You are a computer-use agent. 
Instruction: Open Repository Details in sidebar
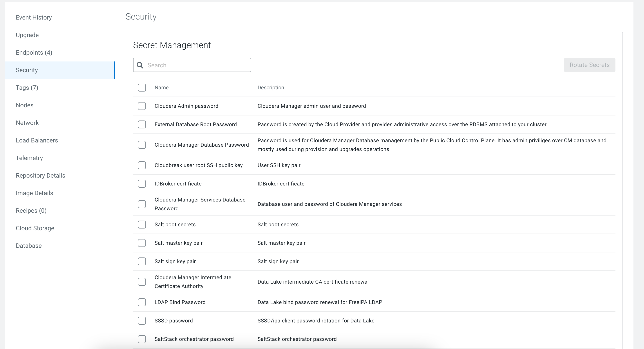40,175
